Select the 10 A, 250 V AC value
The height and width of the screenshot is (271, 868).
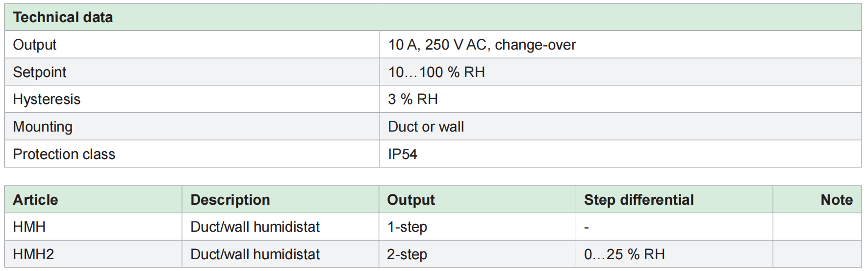pyautogui.click(x=482, y=45)
